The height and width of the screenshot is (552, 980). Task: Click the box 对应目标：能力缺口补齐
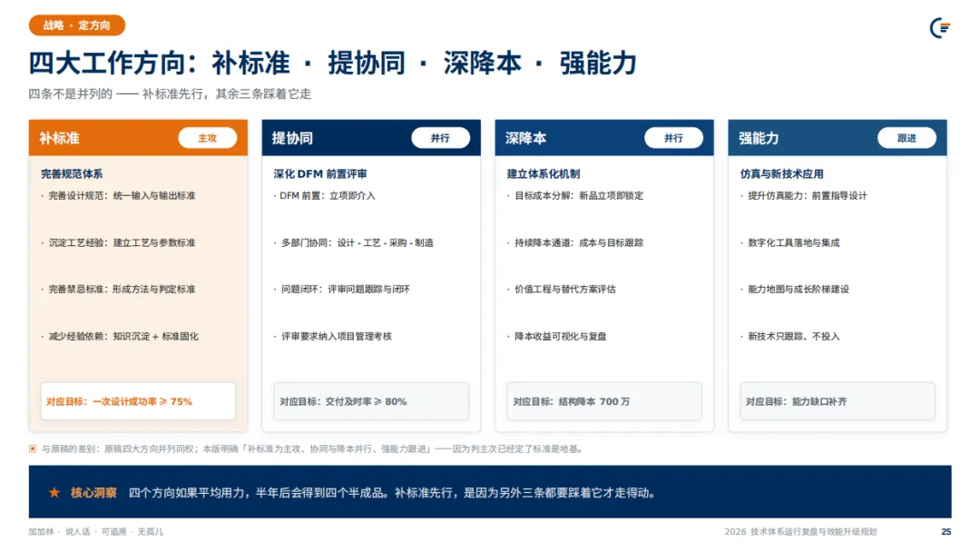point(838,401)
